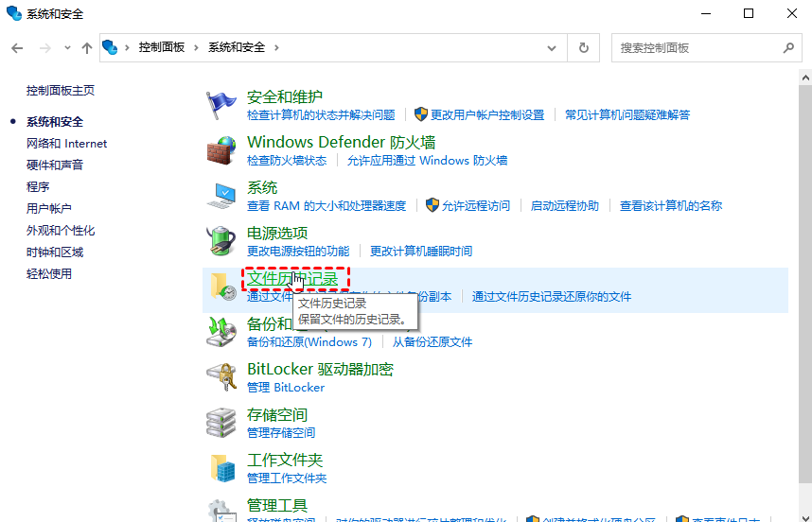Select 网络和 Internet in left sidebar
The height and width of the screenshot is (522, 812).
pos(66,144)
